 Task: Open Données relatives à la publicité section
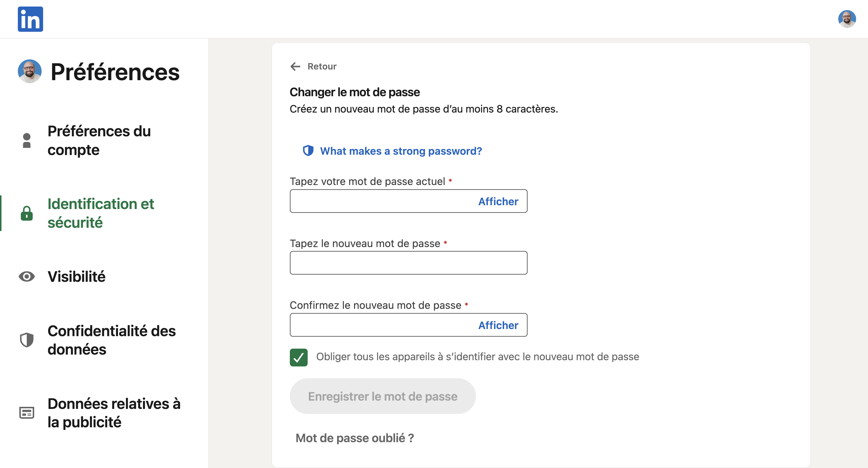[x=114, y=413]
